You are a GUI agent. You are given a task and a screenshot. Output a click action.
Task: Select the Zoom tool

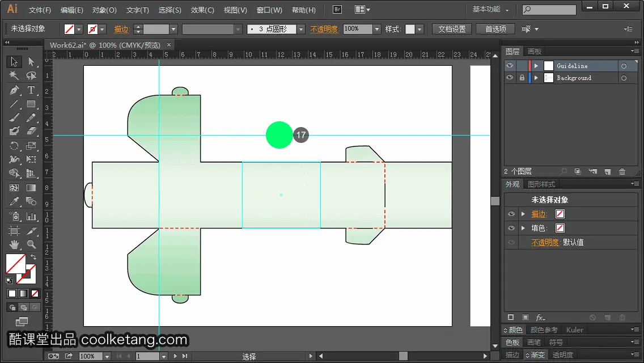pyautogui.click(x=31, y=244)
